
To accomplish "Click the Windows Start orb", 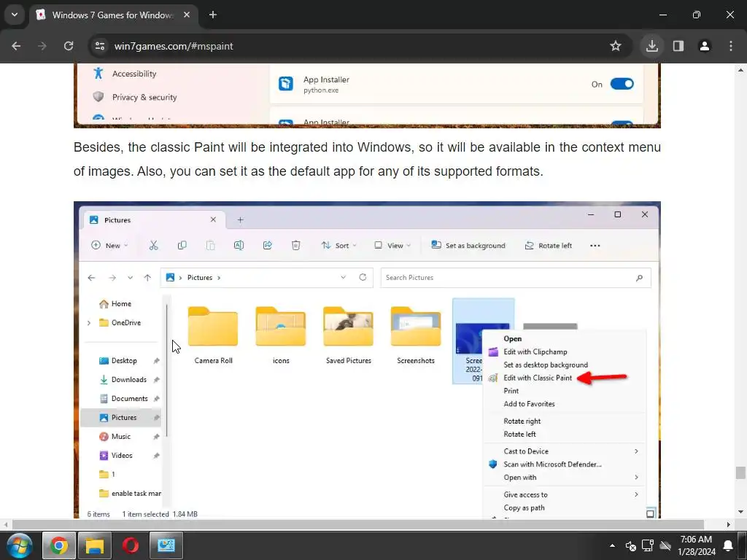I will tap(19, 545).
